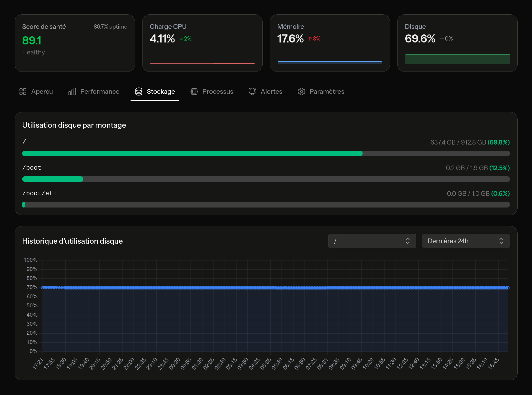Switch to the Performance tab
532x395 pixels.
[100, 92]
